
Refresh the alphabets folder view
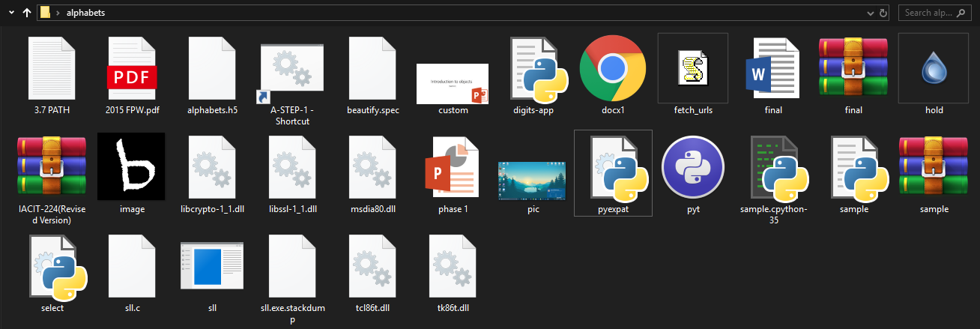[884, 13]
